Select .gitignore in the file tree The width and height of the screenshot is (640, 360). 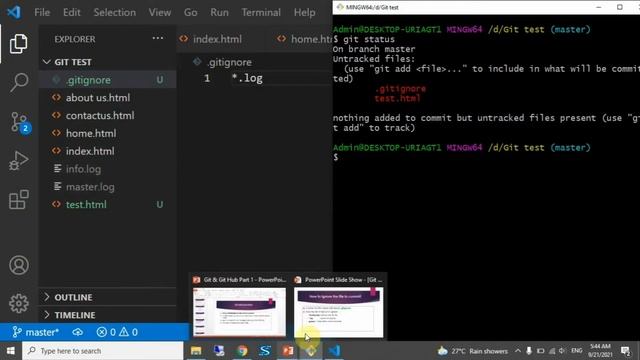click(108, 80)
